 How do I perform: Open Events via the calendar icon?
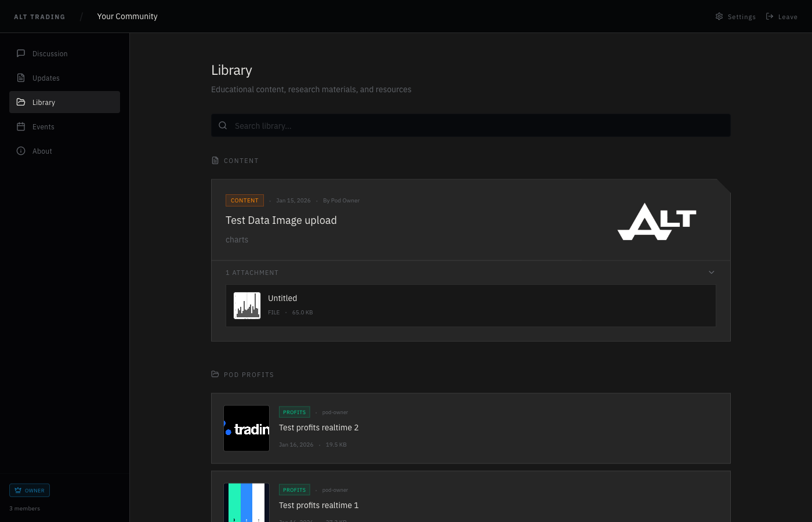coord(21,126)
